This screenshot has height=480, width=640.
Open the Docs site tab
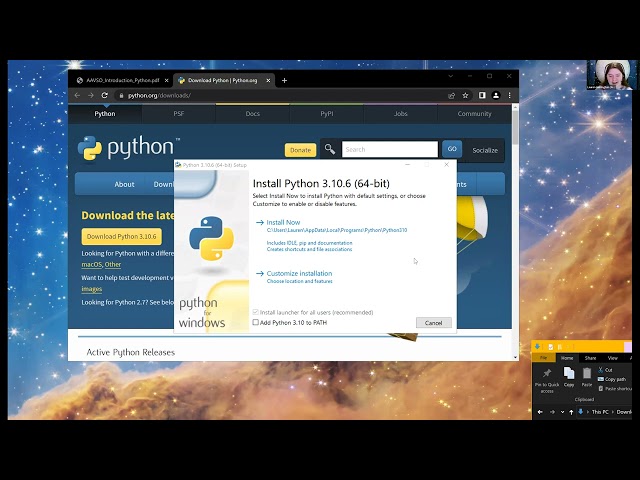pos(252,113)
